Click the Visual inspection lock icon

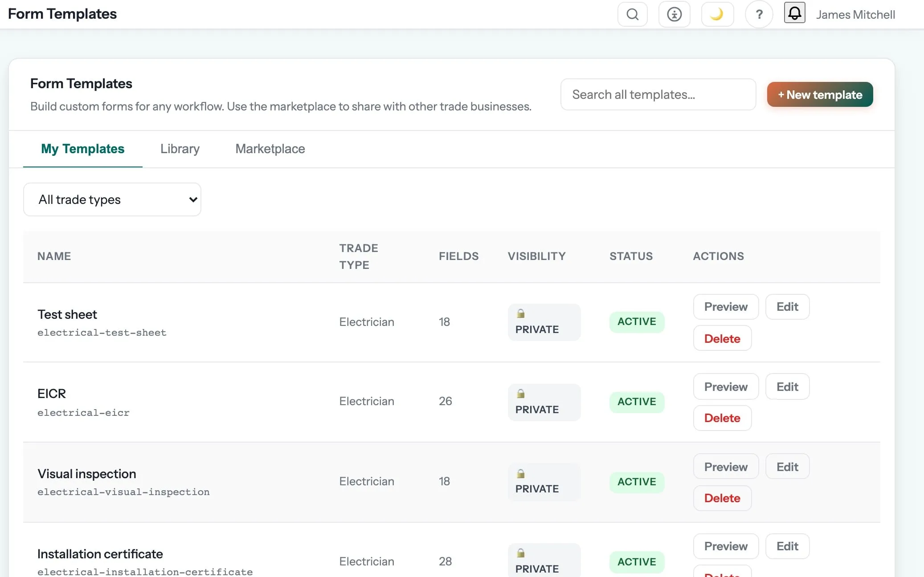coord(520,474)
